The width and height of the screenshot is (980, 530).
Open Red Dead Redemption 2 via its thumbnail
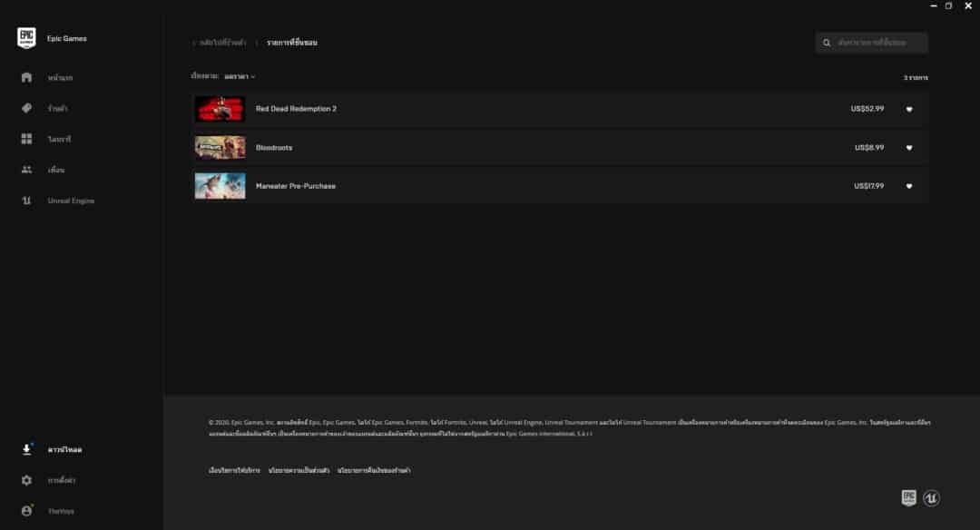[219, 108]
